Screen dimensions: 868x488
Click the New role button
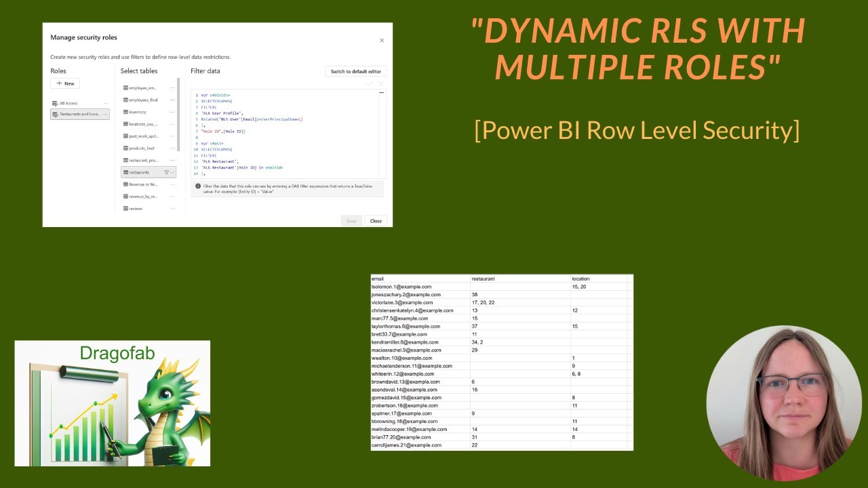pos(65,83)
